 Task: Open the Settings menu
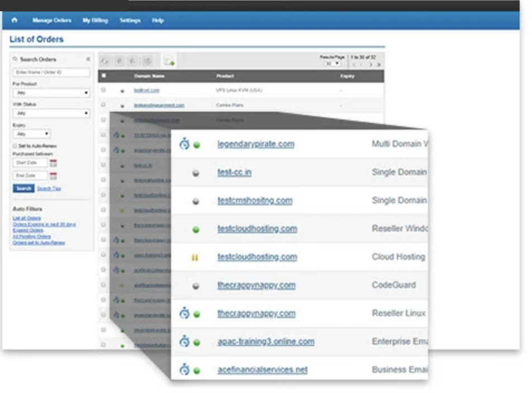[x=130, y=20]
